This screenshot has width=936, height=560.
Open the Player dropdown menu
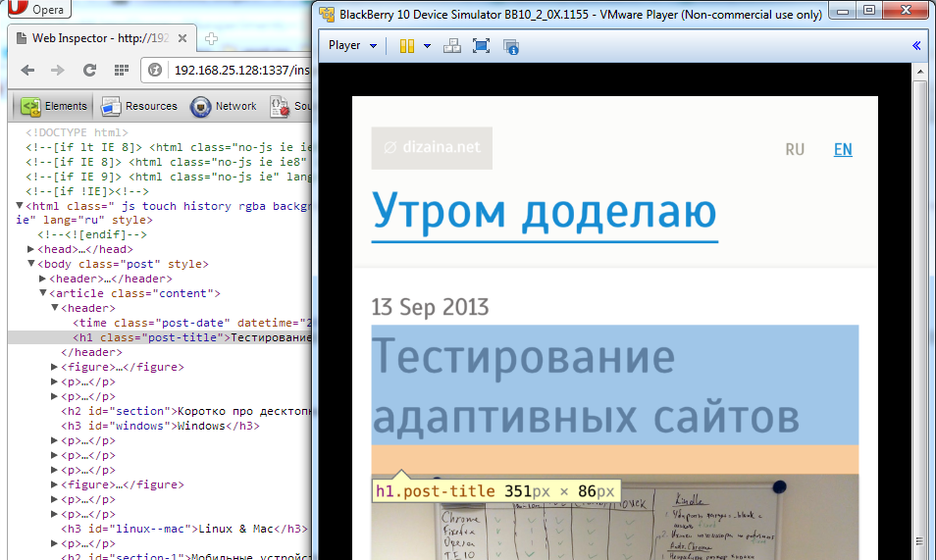(352, 46)
